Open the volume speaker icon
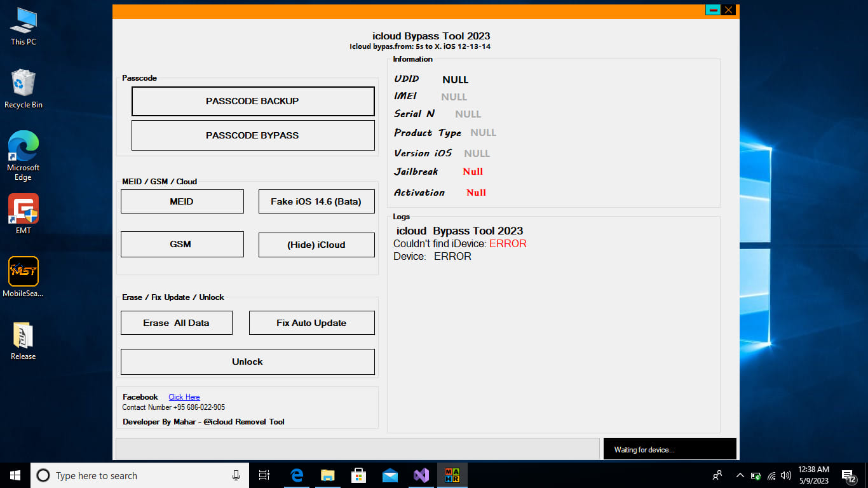Screen dimensions: 868x488 (786, 475)
